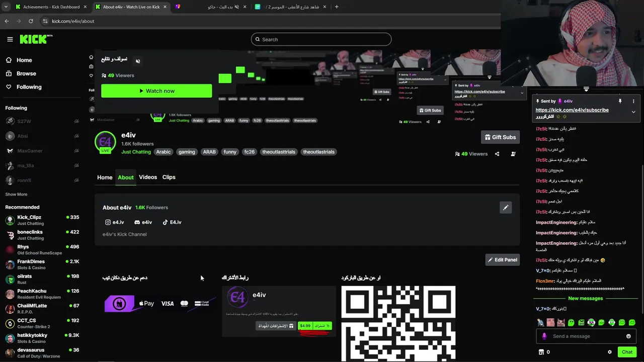This screenshot has width=644, height=362.
Task: Click the $4.99 subscribe button
Action: pos(315,326)
